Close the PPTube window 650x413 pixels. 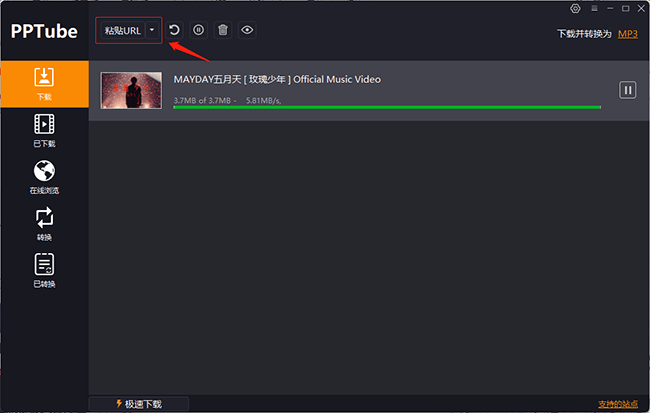641,8
